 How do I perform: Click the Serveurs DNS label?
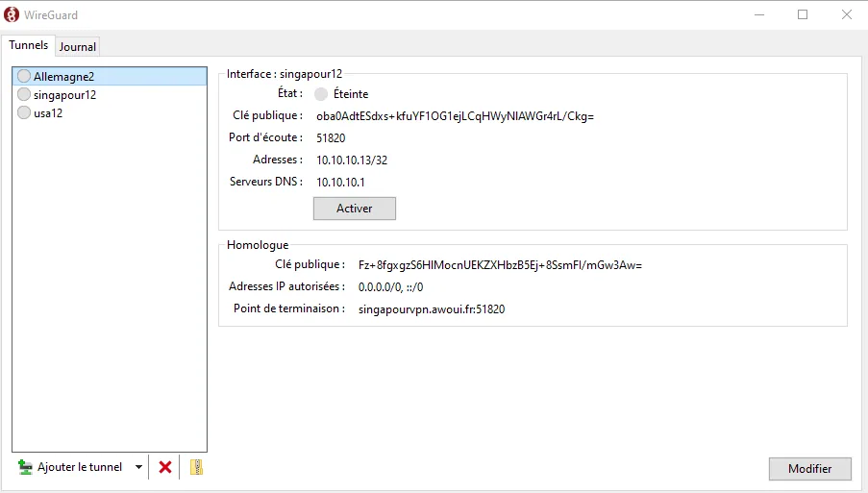coord(266,182)
